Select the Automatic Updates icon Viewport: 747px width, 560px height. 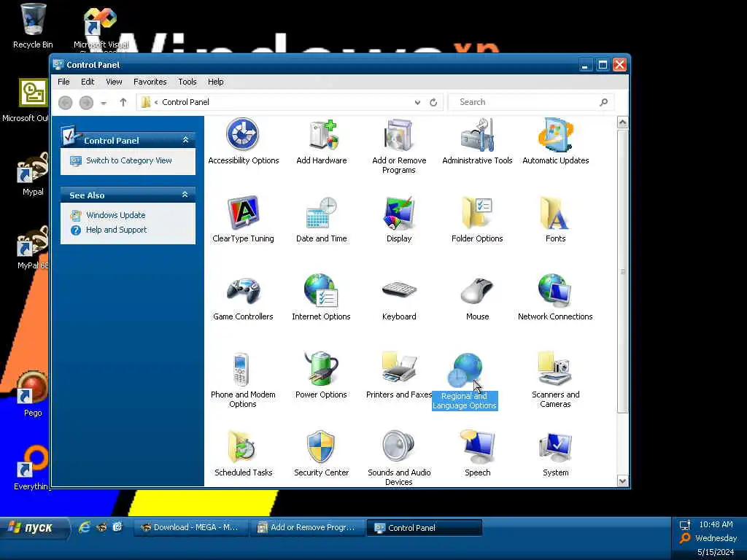point(555,141)
